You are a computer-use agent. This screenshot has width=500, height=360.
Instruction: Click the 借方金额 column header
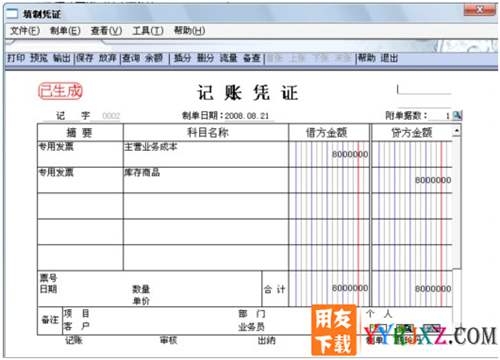tap(329, 133)
